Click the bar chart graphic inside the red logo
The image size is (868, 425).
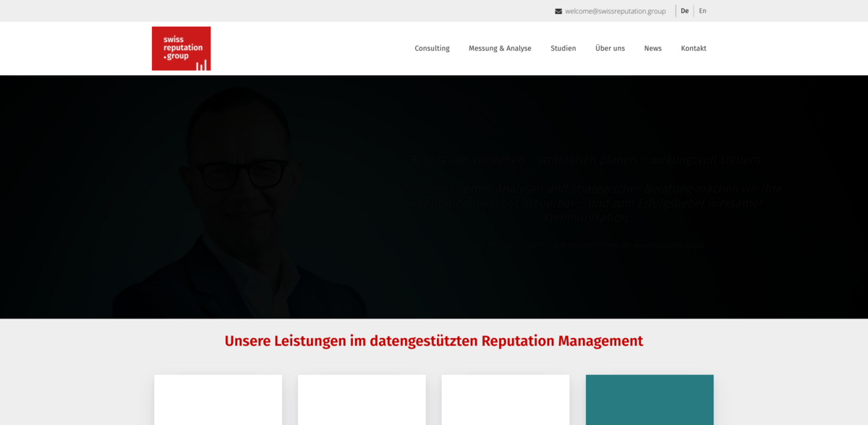click(200, 65)
